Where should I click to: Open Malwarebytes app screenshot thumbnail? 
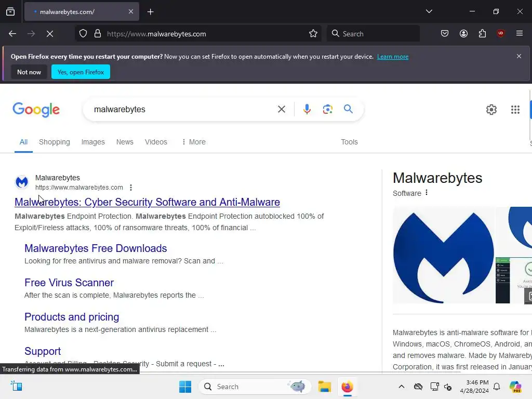click(x=514, y=280)
